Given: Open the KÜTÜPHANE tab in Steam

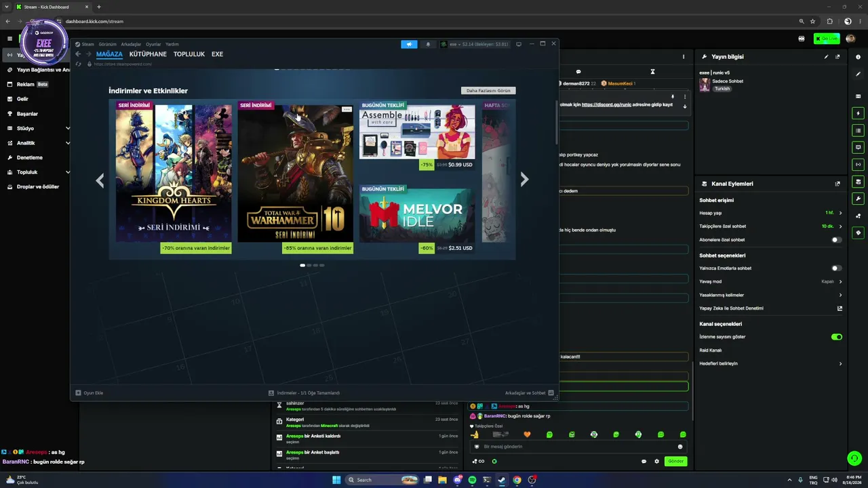Looking at the screenshot, I should coord(148,54).
